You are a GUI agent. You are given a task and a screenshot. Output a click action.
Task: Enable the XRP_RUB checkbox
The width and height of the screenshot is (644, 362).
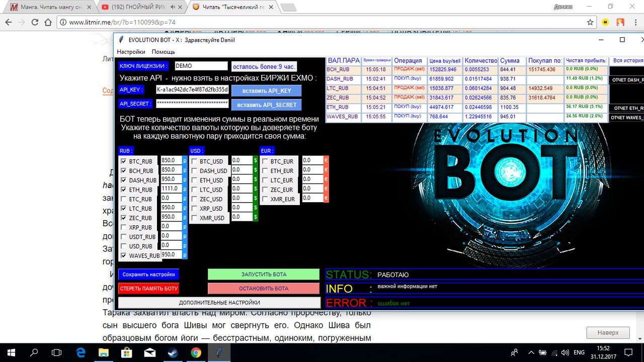coord(124,227)
